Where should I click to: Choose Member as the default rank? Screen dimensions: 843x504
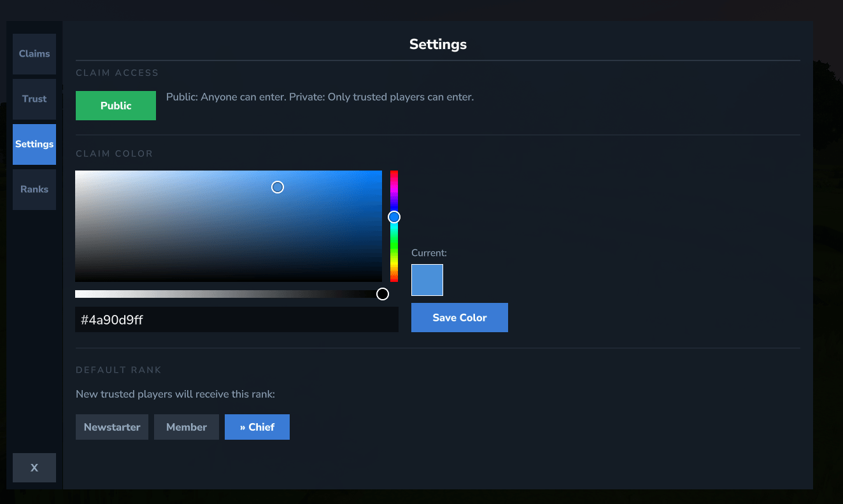click(x=187, y=427)
